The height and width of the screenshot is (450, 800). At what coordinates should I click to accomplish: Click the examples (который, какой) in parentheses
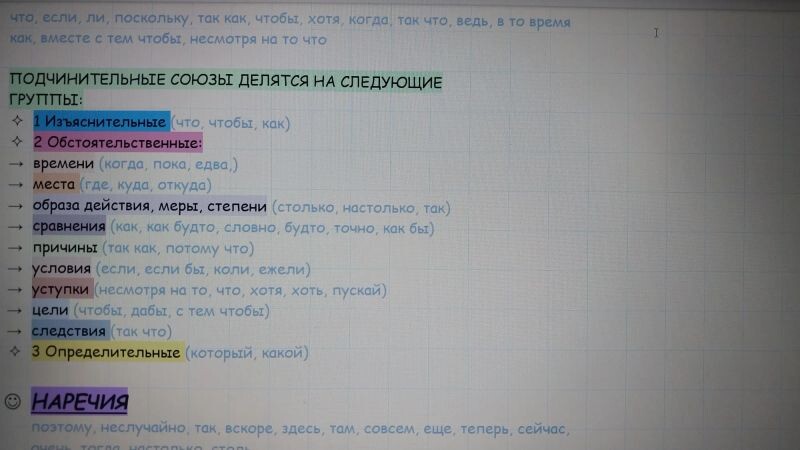pos(248,352)
